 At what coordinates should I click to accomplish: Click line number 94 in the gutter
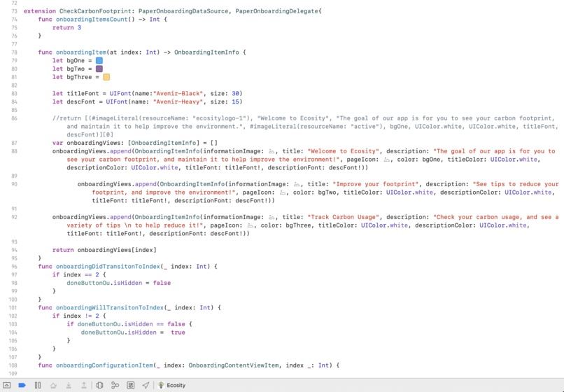pos(14,250)
